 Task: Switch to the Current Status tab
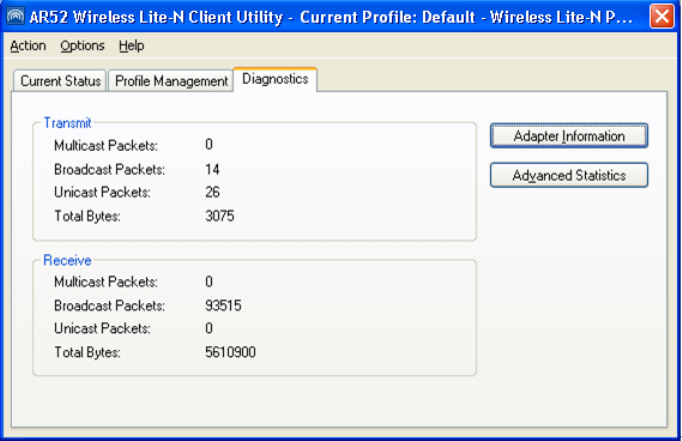click(x=60, y=81)
